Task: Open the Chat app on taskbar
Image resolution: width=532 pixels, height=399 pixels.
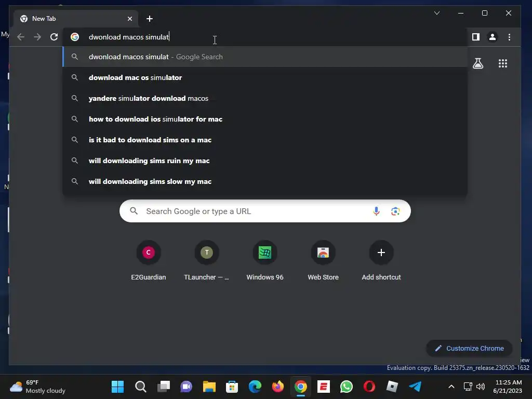Action: click(187, 387)
